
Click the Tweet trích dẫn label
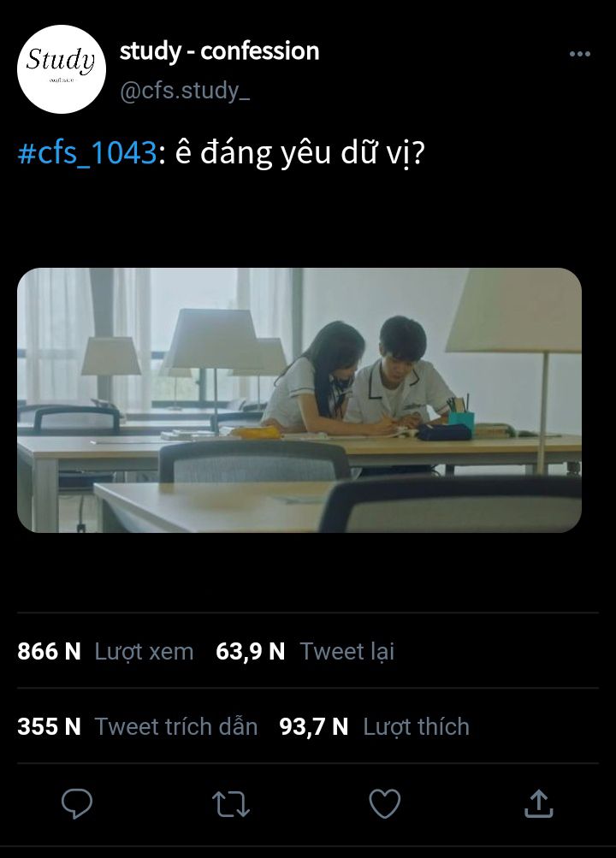point(176,726)
